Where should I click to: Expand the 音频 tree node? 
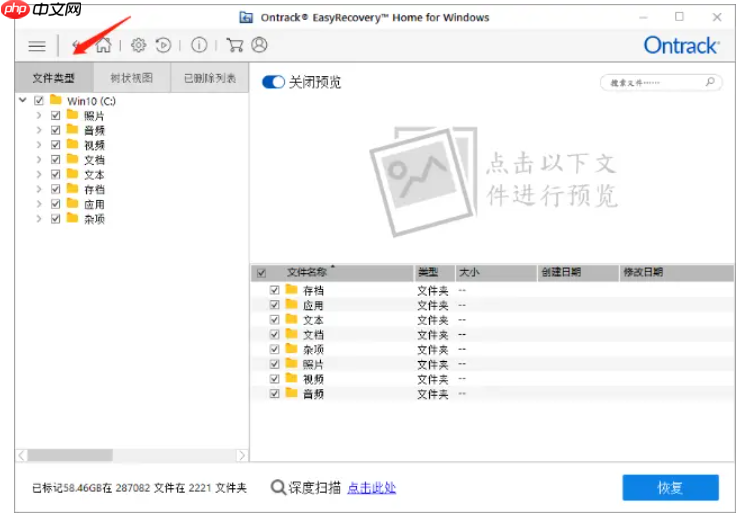click(39, 130)
